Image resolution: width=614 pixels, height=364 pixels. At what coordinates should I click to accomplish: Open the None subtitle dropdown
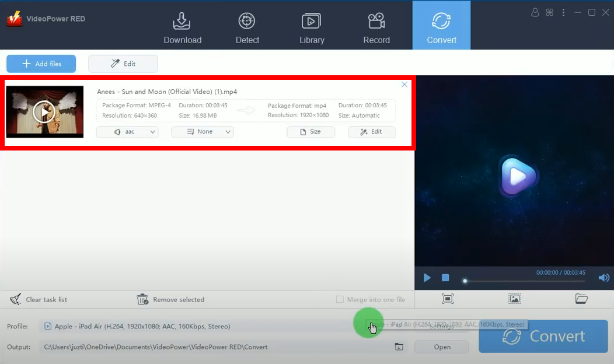[x=203, y=132]
